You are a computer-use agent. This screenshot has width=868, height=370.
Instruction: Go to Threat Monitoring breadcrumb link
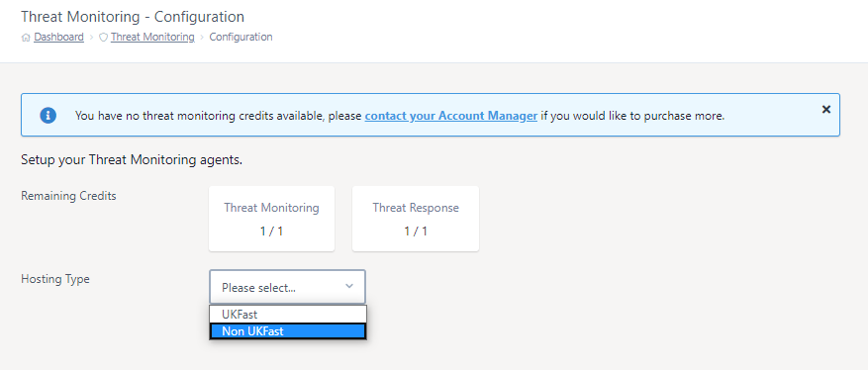point(152,37)
